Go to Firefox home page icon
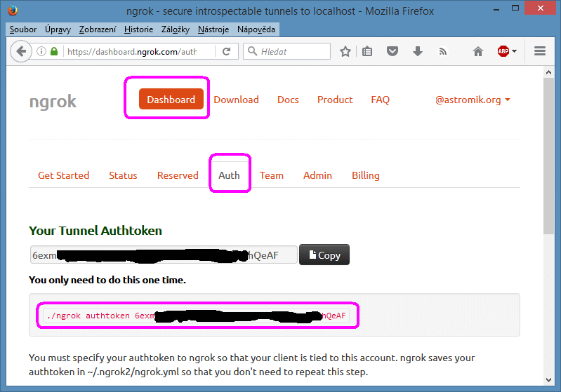 (478, 51)
